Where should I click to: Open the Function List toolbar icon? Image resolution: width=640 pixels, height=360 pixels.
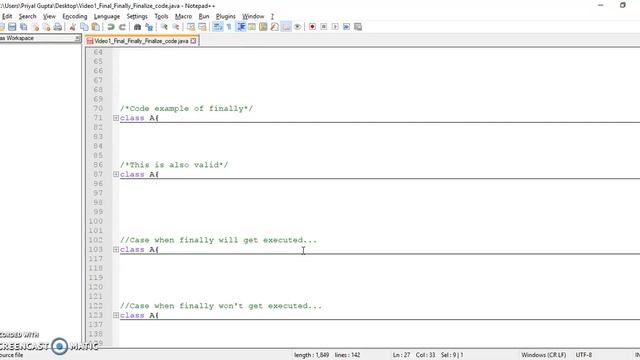click(x=275, y=27)
